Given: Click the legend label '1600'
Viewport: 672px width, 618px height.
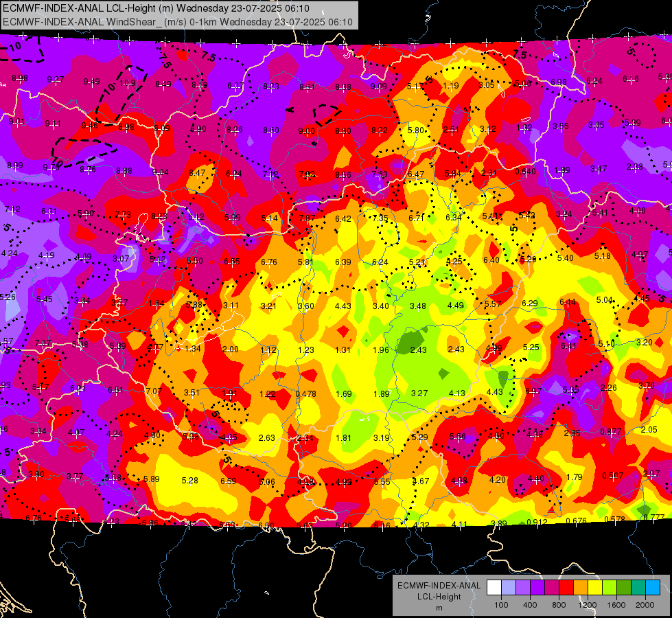Looking at the screenshot, I should click(x=616, y=605).
